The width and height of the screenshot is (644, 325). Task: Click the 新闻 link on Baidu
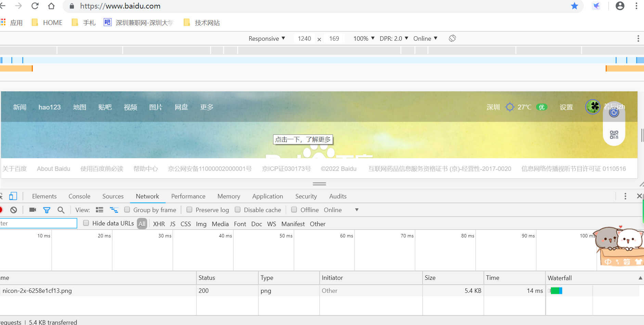coord(20,107)
